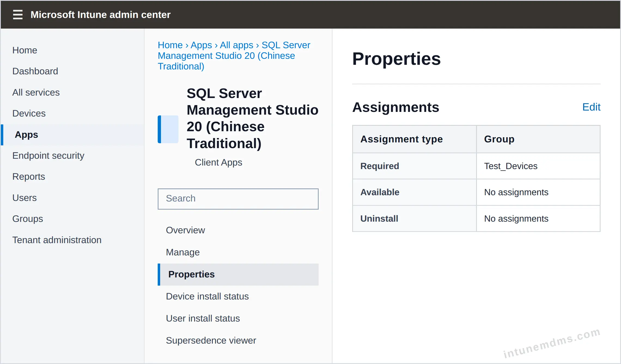Open Groups in left navigation
The height and width of the screenshot is (364, 621).
point(28,219)
